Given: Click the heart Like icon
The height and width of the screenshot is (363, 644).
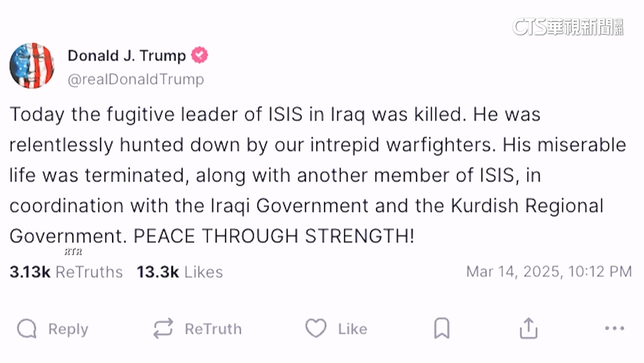Looking at the screenshot, I should point(316,329).
